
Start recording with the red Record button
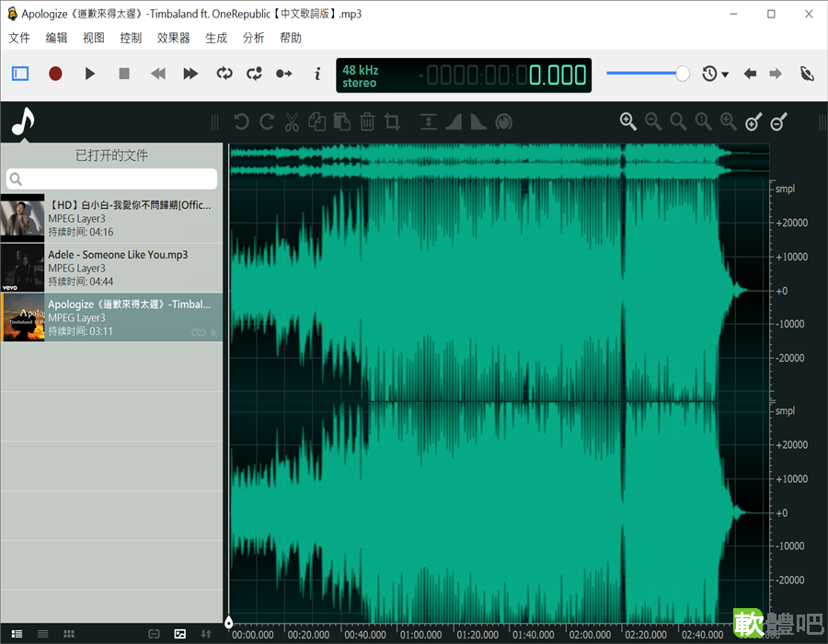coord(55,74)
